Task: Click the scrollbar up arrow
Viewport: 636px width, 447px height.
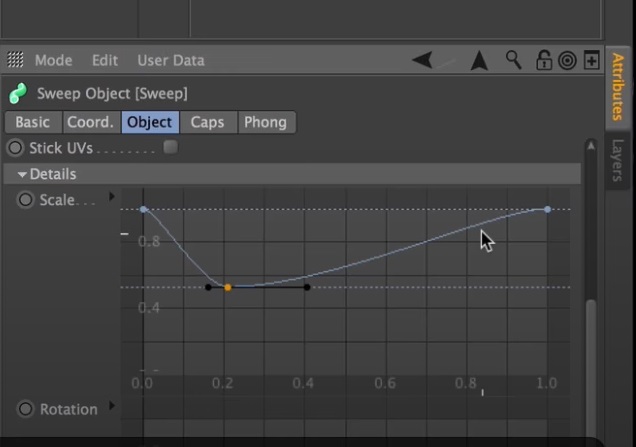Action: 591,146
